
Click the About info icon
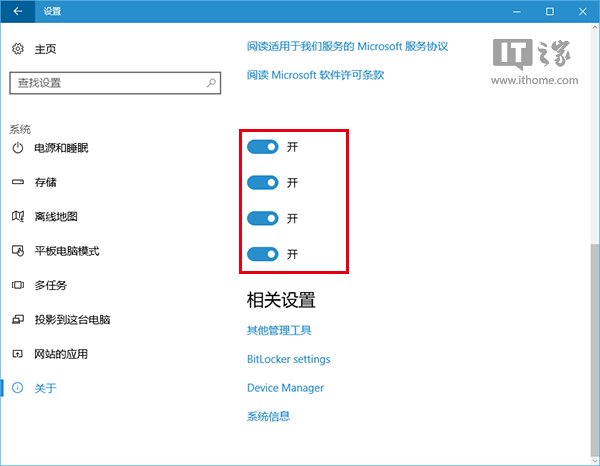coord(18,388)
